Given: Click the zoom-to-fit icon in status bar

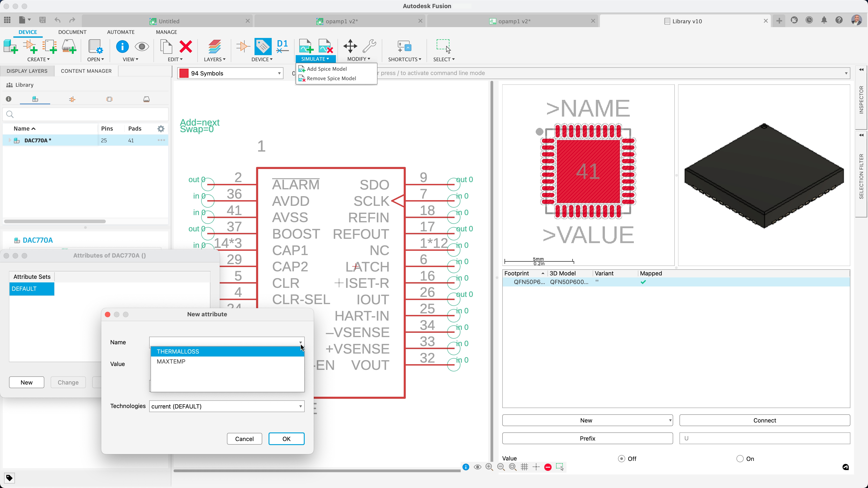Looking at the screenshot, I should pyautogui.click(x=512, y=467).
